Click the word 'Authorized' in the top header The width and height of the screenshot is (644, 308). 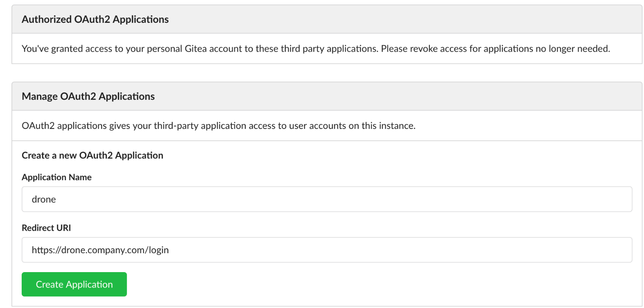pos(46,19)
